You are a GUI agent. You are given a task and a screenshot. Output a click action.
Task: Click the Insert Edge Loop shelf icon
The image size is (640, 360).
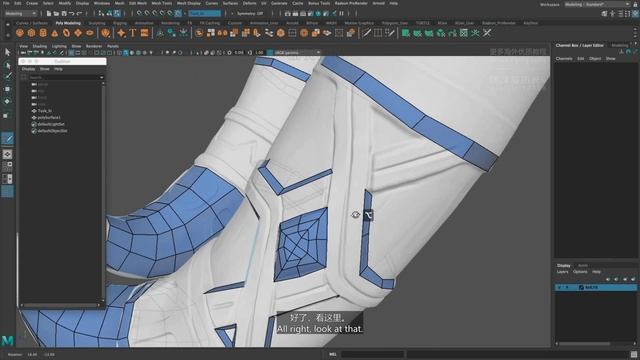[378, 33]
